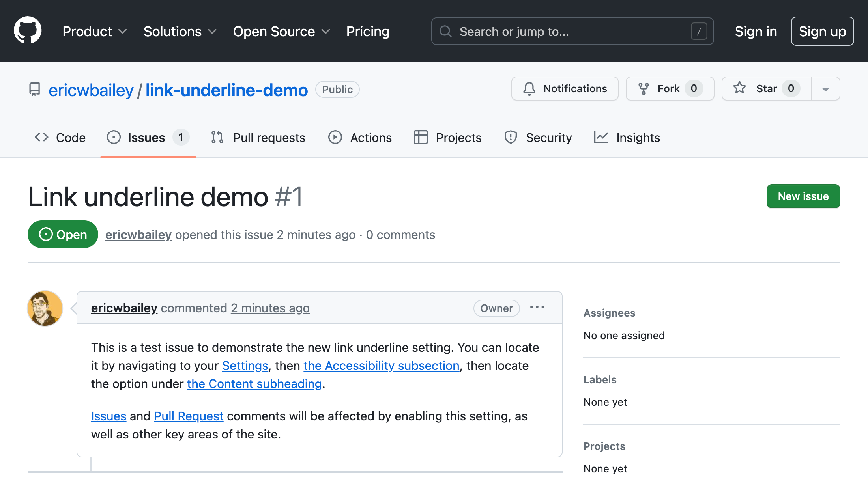
Task: Expand the Product menu
Action: click(95, 32)
